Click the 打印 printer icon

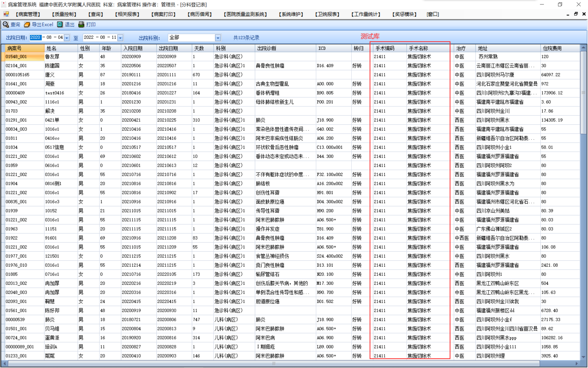81,24
